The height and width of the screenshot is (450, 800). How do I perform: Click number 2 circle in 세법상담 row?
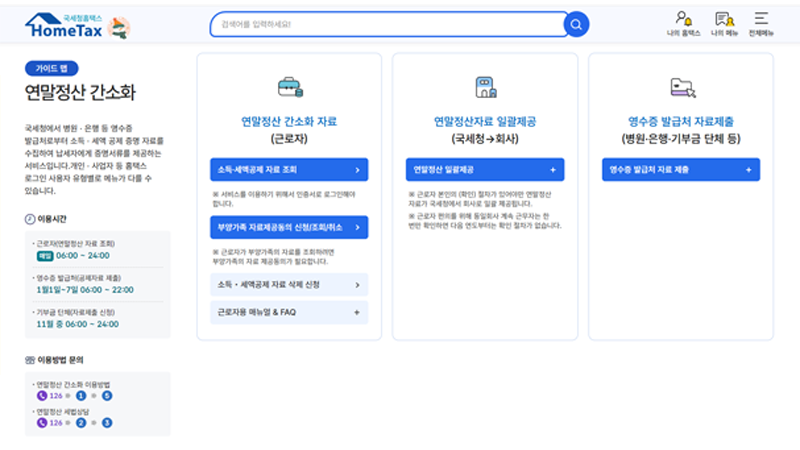(81, 422)
